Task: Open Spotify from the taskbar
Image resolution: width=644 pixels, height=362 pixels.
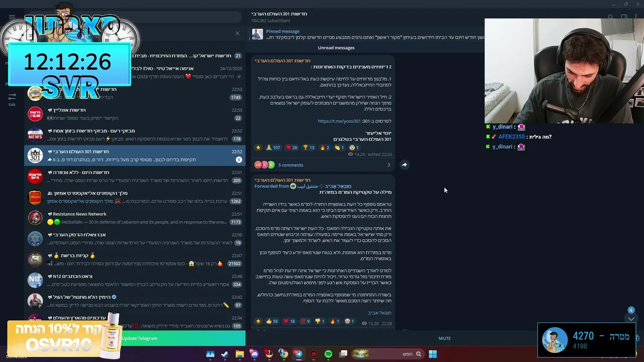Action: click(x=328, y=354)
